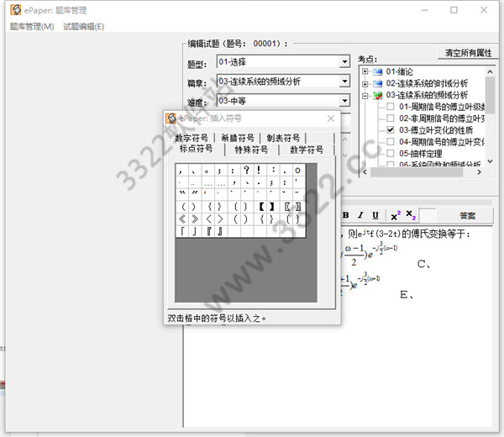This screenshot has height=437, width=504.
Task: Pick the solid left bracket 【 symbol
Action: point(261,207)
